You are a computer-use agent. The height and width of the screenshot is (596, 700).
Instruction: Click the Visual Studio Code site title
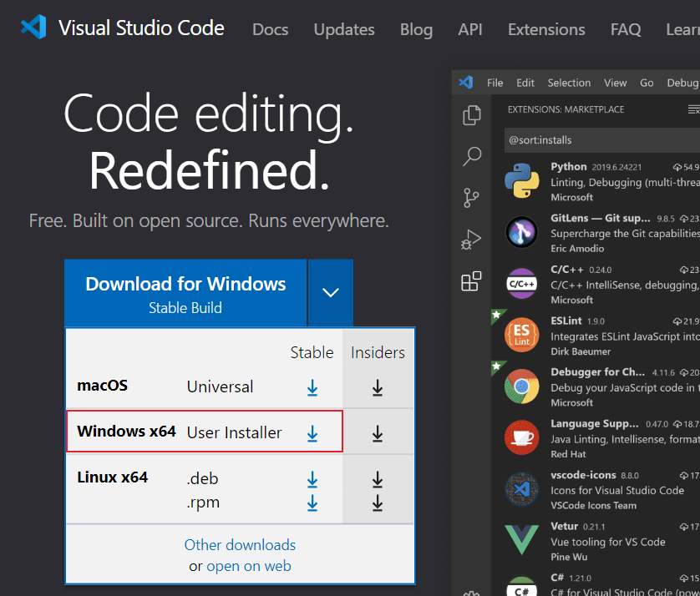pos(141,28)
